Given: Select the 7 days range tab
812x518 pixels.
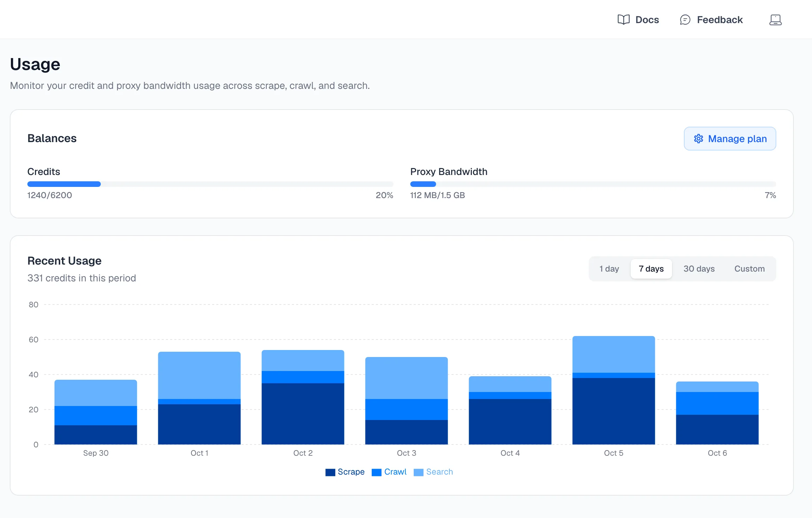Looking at the screenshot, I should click(651, 269).
